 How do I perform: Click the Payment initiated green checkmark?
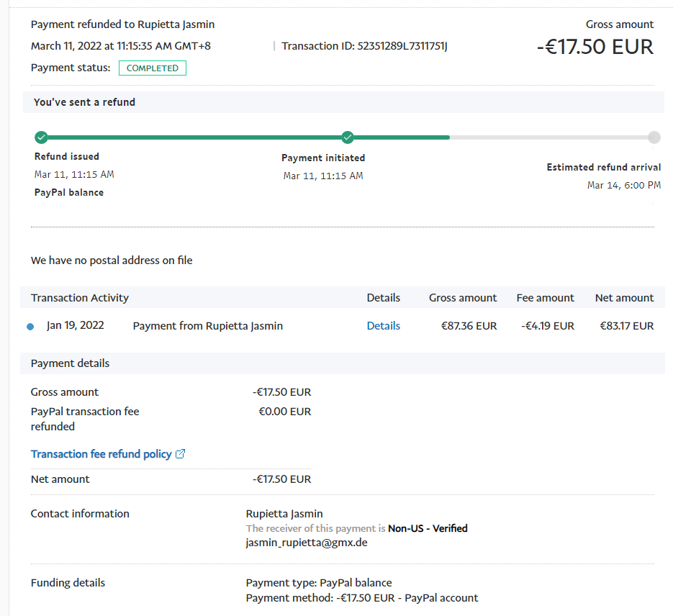(x=348, y=137)
